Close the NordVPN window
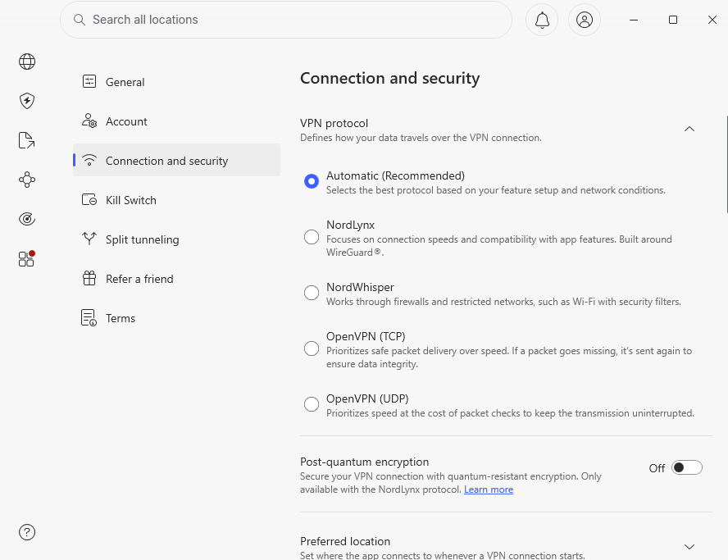 coord(712,20)
